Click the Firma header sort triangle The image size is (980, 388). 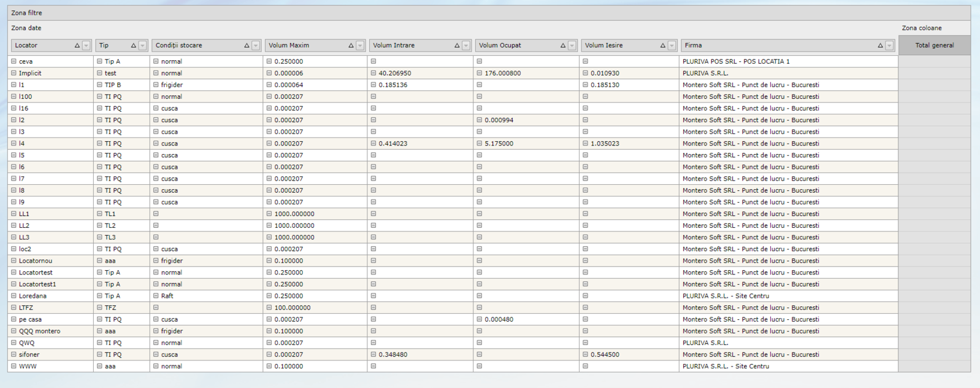[880, 45]
